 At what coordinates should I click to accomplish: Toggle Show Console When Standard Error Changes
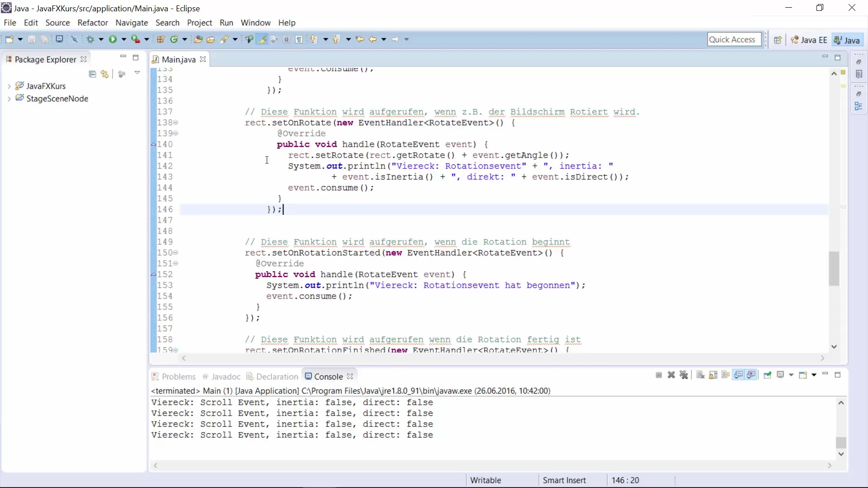click(751, 375)
